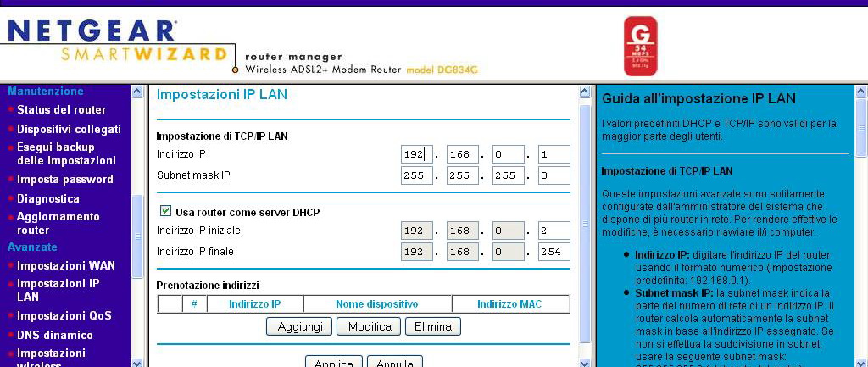
Task: Open Diagnostica page
Action: coord(48,198)
